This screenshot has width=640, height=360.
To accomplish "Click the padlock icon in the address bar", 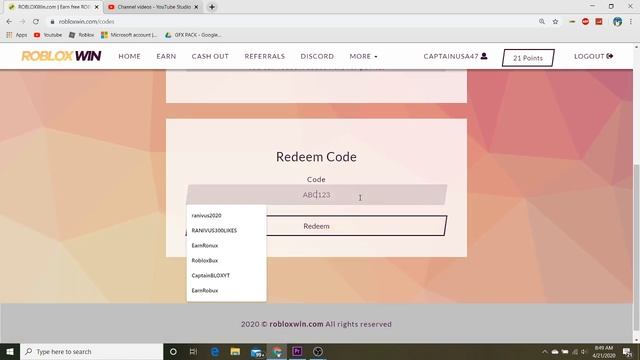I will (52, 22).
